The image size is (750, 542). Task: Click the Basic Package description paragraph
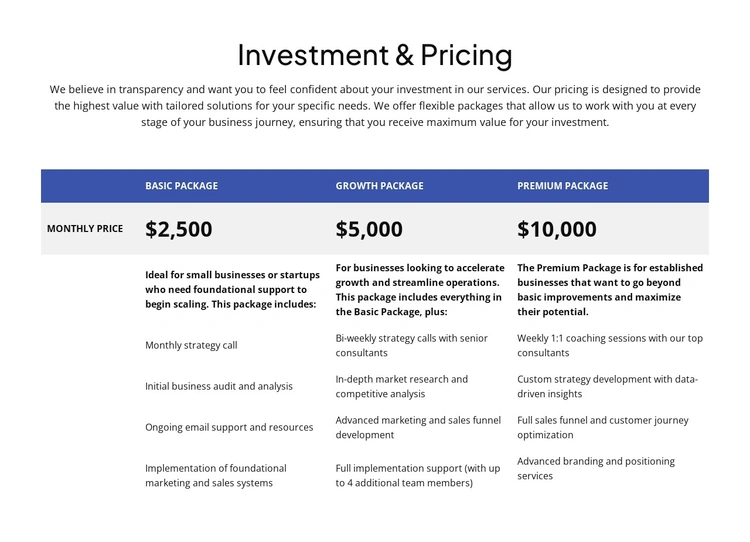[232, 290]
